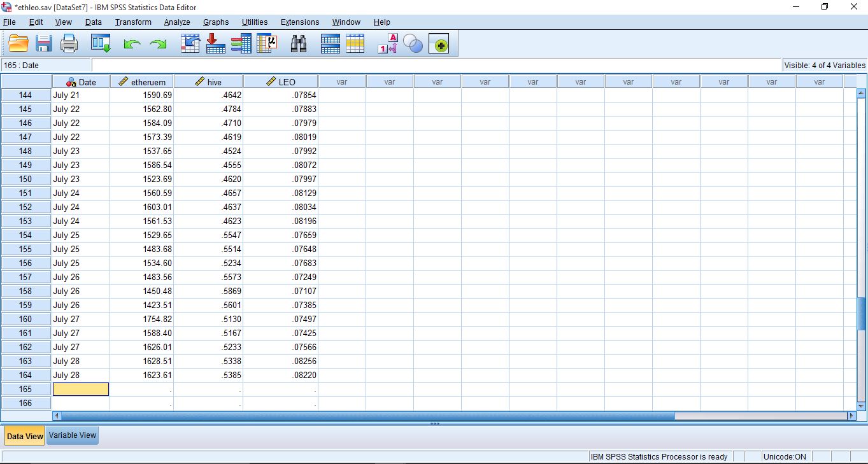Show the Variables information icon
This screenshot has height=464, width=868.
click(x=241, y=44)
